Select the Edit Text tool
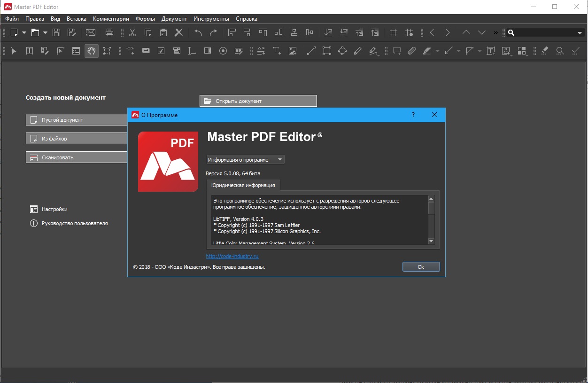Image resolution: width=588 pixels, height=383 pixels. point(29,51)
